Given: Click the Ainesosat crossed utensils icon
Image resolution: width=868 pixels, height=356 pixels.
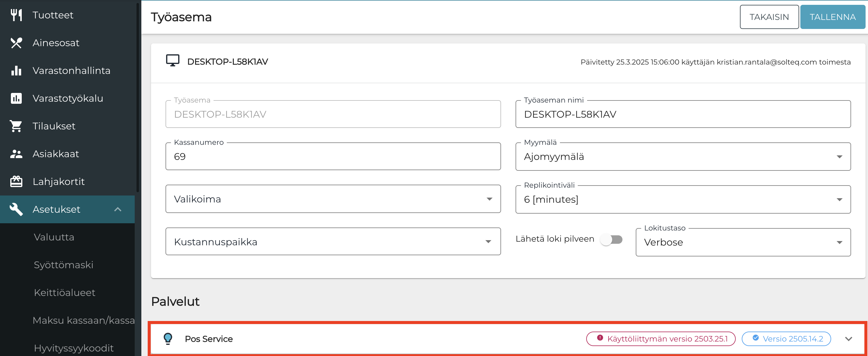Looking at the screenshot, I should click(16, 43).
